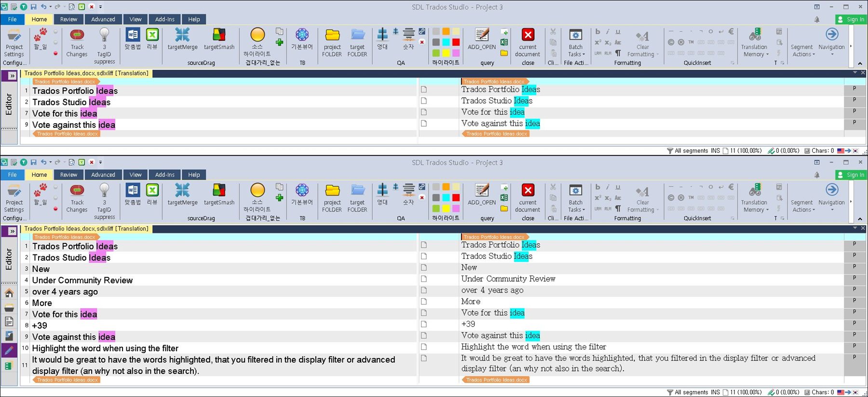
Task: Click the 기본뷰어 termbase icon in upper window
Action: point(302,35)
